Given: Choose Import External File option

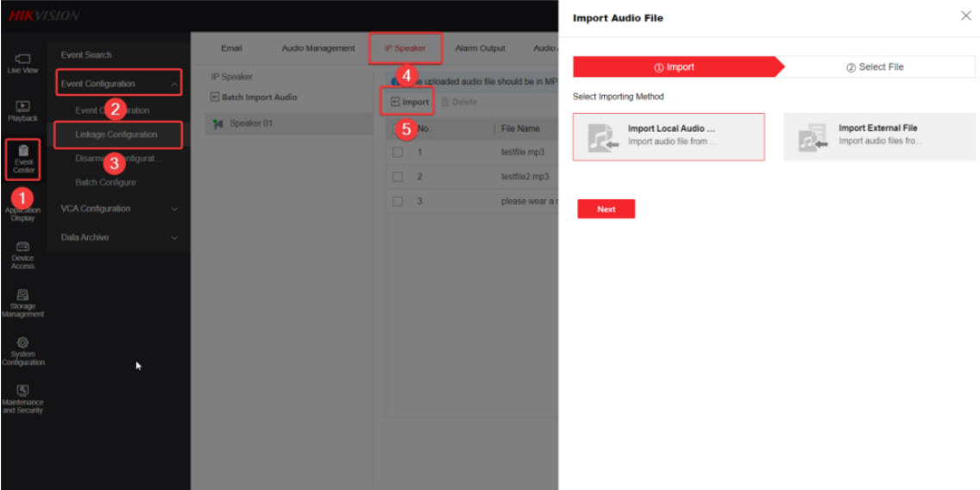Looking at the screenshot, I should coord(878,136).
